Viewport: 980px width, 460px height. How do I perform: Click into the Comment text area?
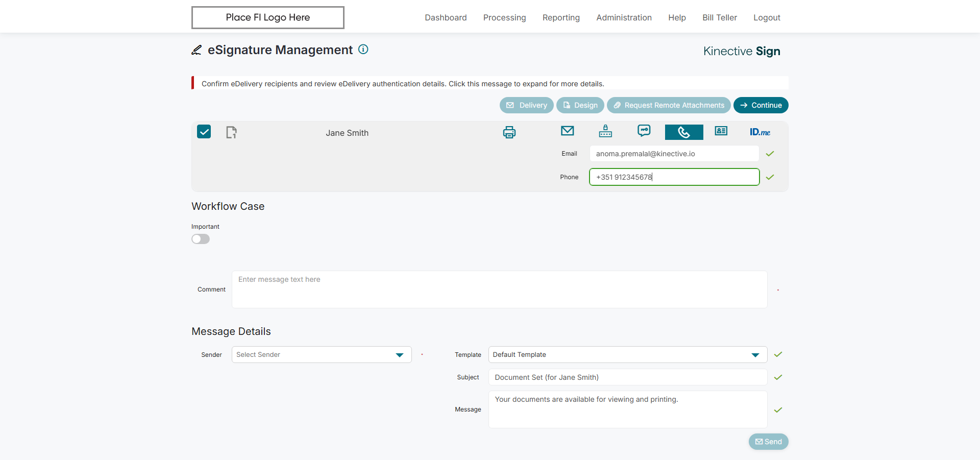tap(500, 289)
